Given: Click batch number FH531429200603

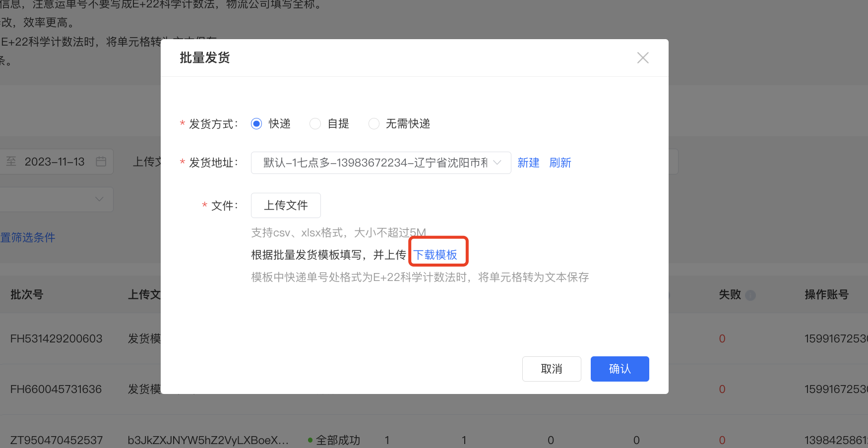Looking at the screenshot, I should [56, 338].
